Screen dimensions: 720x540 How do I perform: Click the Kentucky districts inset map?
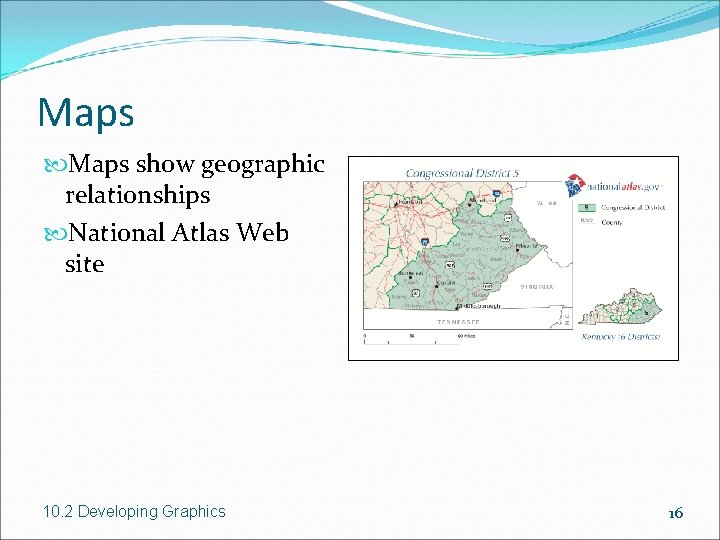[620, 306]
